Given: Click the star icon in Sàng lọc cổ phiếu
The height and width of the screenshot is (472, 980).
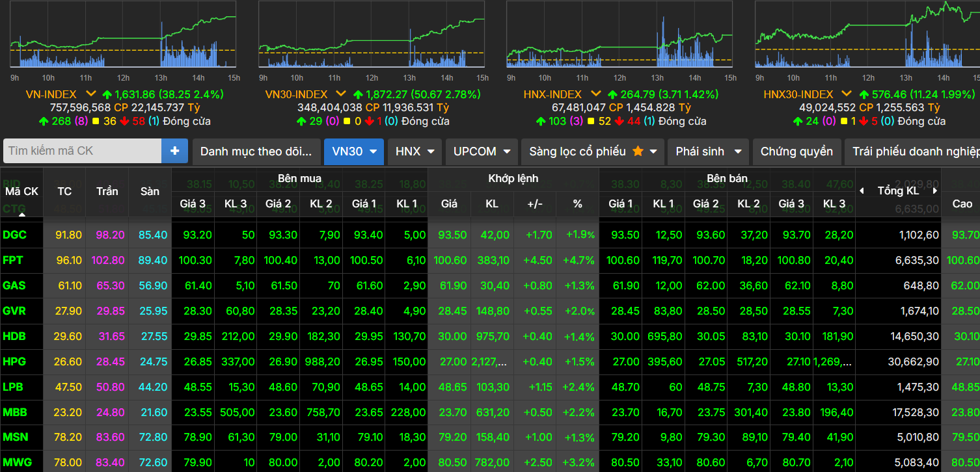Looking at the screenshot, I should point(638,151).
